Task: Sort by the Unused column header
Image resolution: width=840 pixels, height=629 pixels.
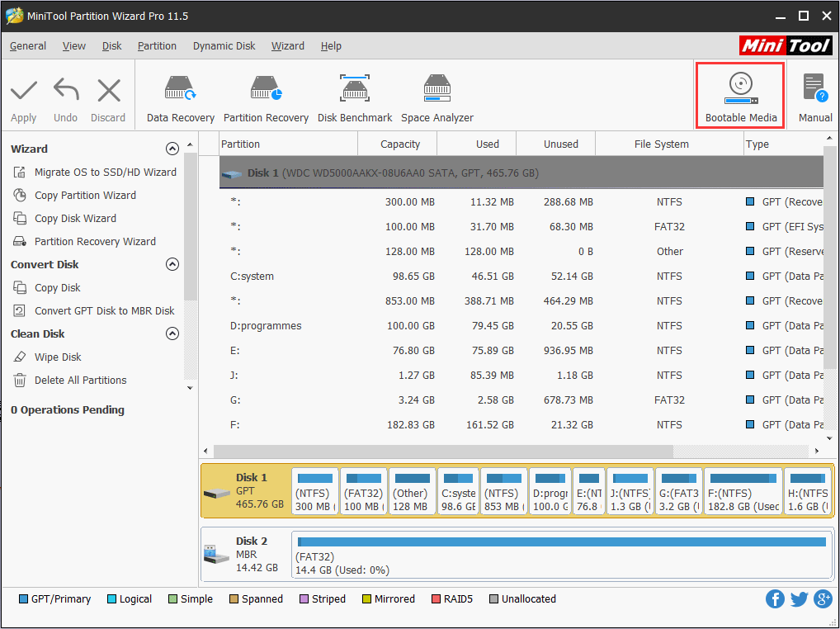Action: (x=556, y=144)
